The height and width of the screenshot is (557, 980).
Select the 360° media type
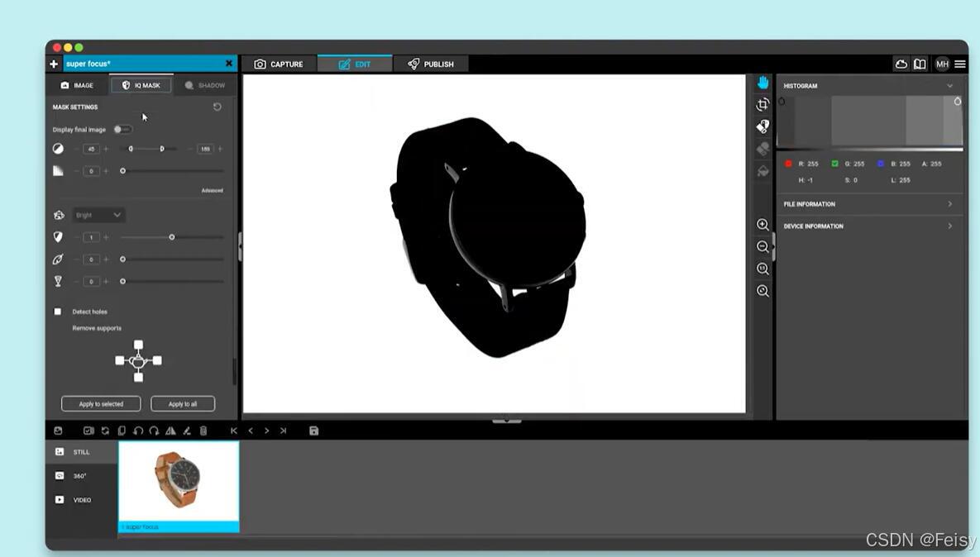(x=81, y=476)
